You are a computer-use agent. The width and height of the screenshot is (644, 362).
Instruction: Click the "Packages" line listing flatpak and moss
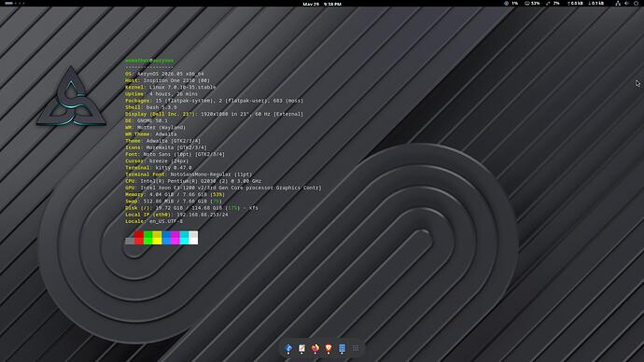coord(215,101)
